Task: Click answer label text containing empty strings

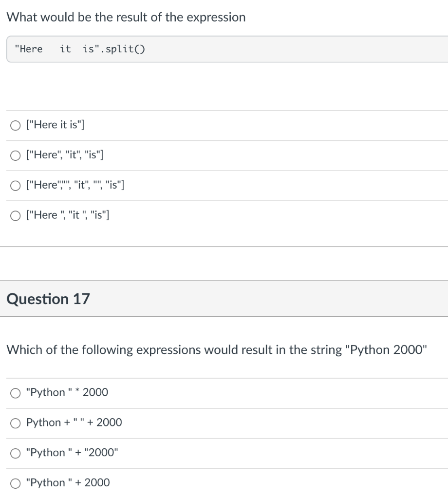Action: click(75, 185)
